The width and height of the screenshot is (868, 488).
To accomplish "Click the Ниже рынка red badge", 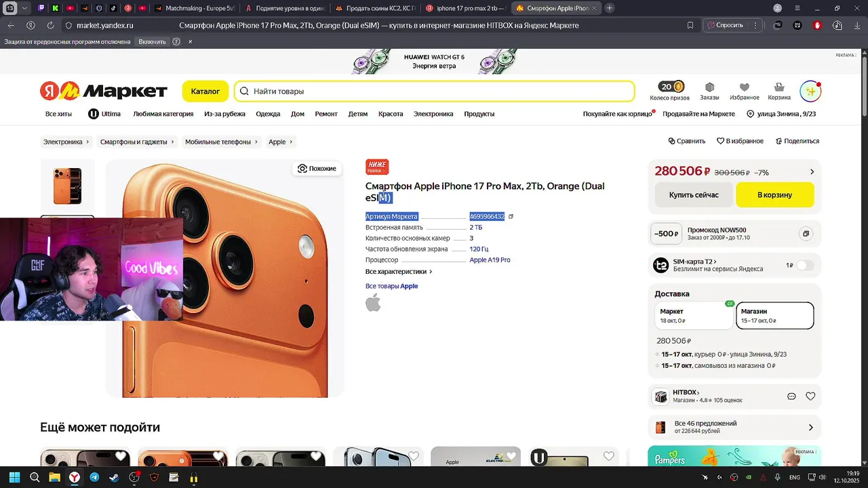I will pyautogui.click(x=377, y=167).
